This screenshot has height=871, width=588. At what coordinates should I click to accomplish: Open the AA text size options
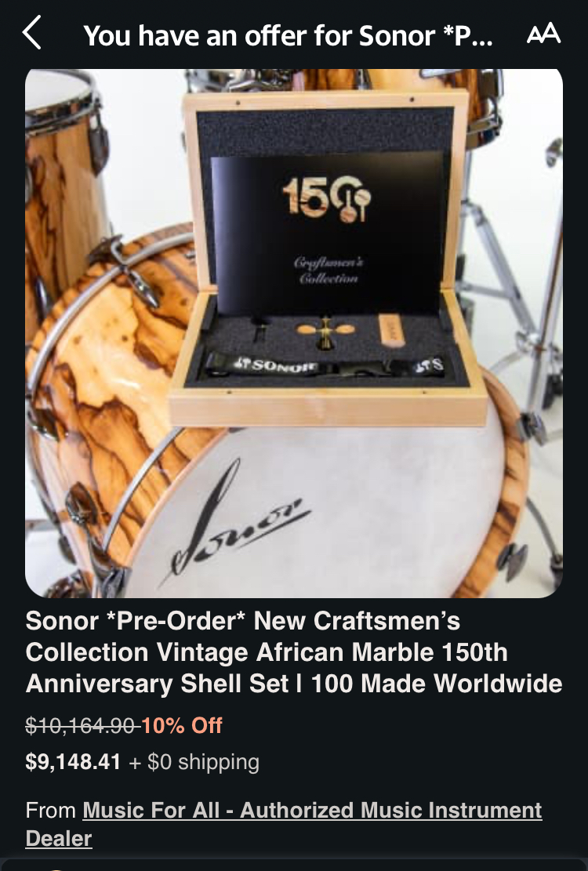point(543,34)
